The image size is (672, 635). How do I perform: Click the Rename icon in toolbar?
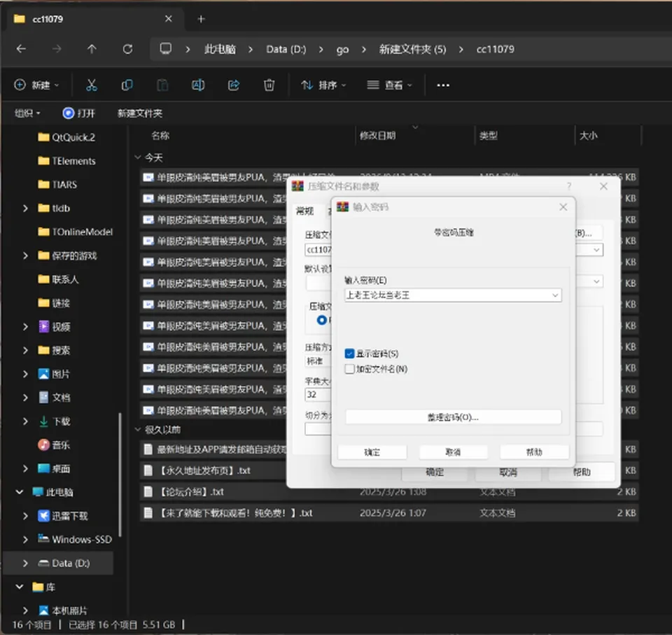pos(198,85)
